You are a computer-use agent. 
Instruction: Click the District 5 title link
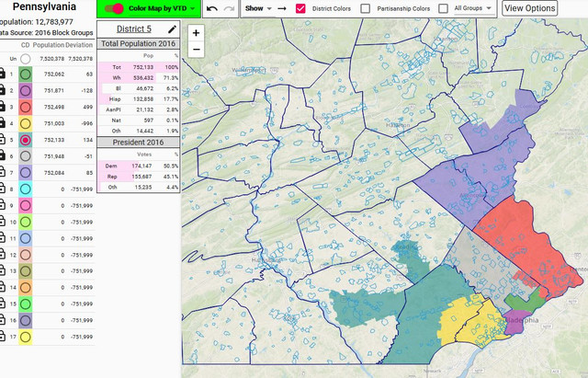pyautogui.click(x=134, y=29)
